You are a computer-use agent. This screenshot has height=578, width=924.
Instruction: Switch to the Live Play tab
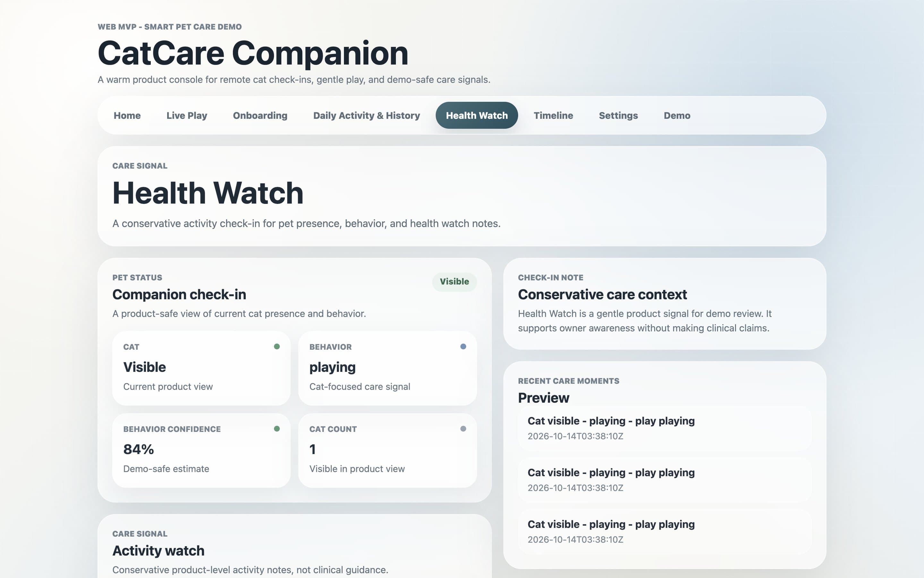[x=187, y=116]
